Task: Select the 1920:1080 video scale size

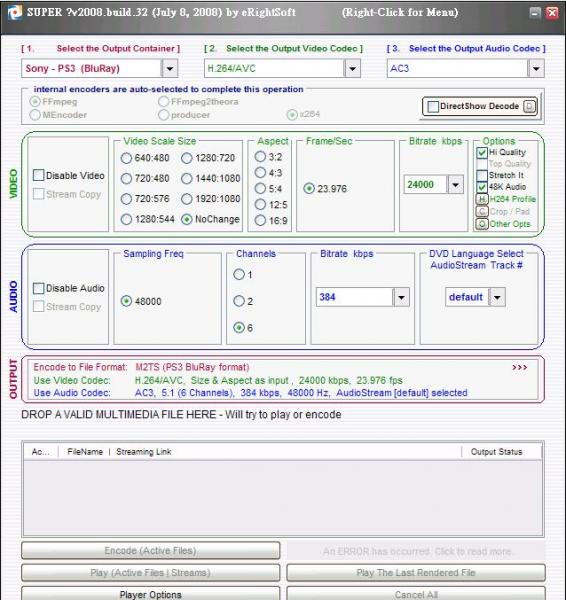Action: point(187,199)
